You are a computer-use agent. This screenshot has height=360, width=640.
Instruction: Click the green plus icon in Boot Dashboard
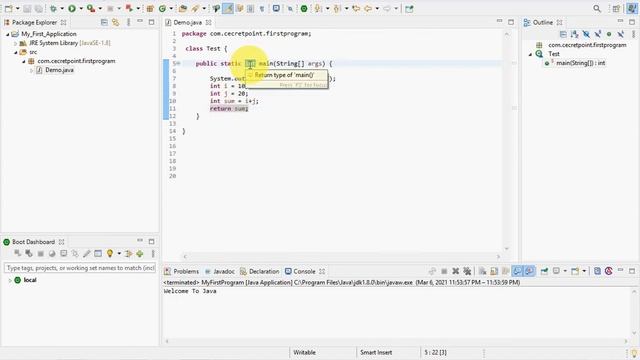point(140,254)
